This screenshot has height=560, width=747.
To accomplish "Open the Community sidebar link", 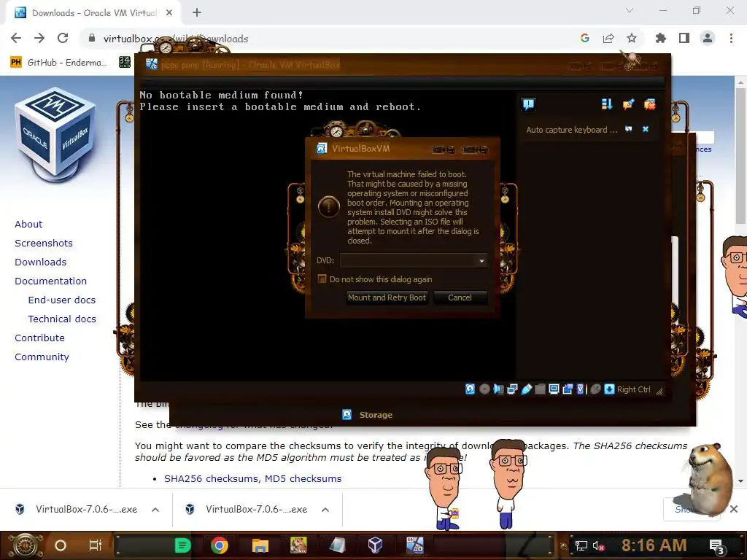I will pyautogui.click(x=42, y=357).
